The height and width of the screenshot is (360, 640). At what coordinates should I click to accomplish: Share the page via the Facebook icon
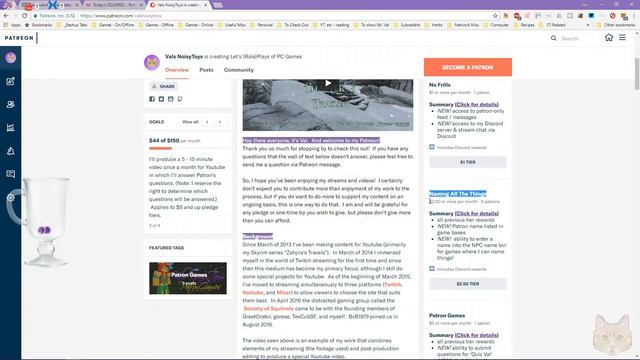click(x=152, y=99)
